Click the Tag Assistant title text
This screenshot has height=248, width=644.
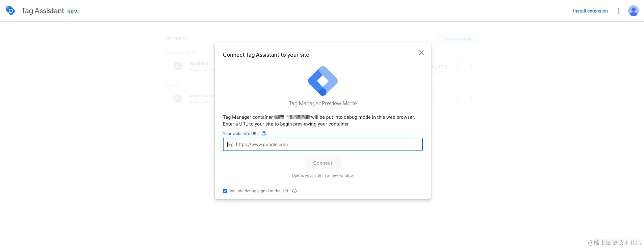pos(43,11)
